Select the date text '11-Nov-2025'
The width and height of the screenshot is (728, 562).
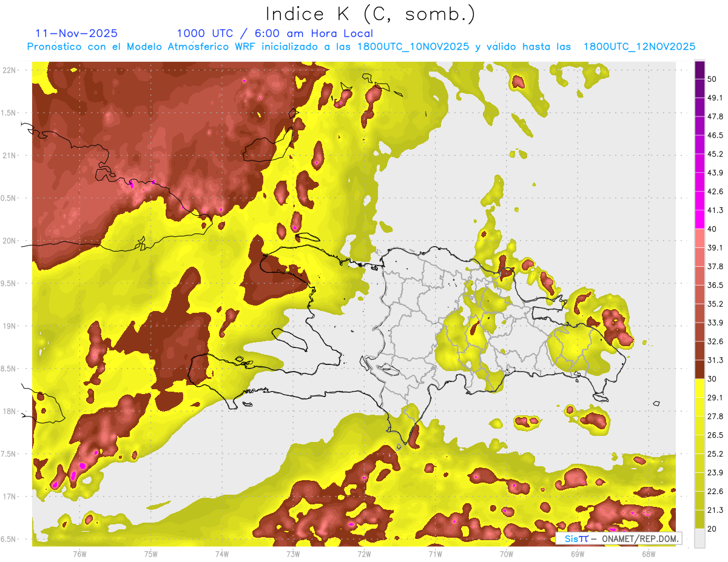click(x=76, y=33)
